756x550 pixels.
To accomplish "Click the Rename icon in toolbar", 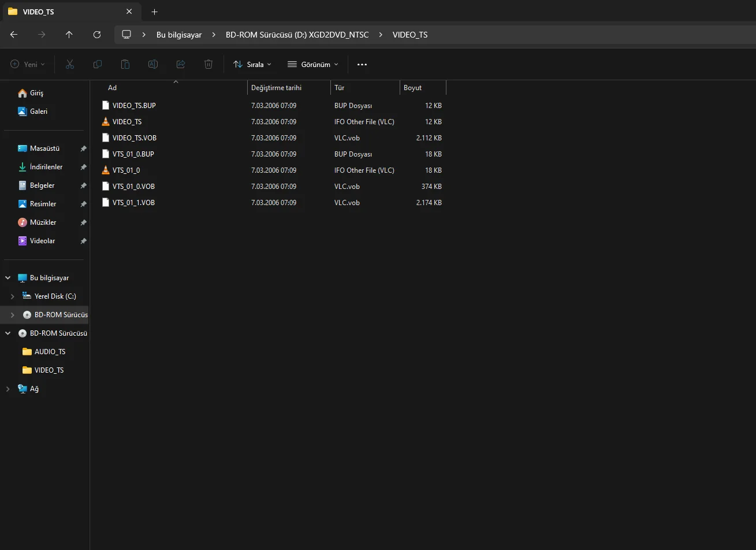I will coord(153,65).
